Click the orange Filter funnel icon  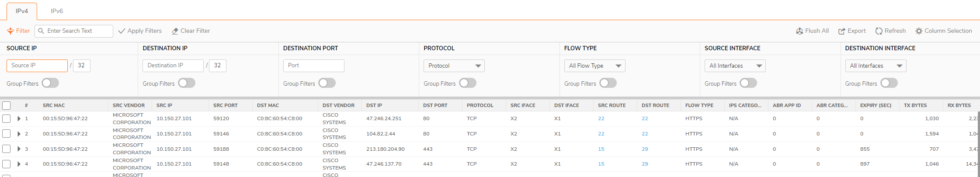coord(10,31)
